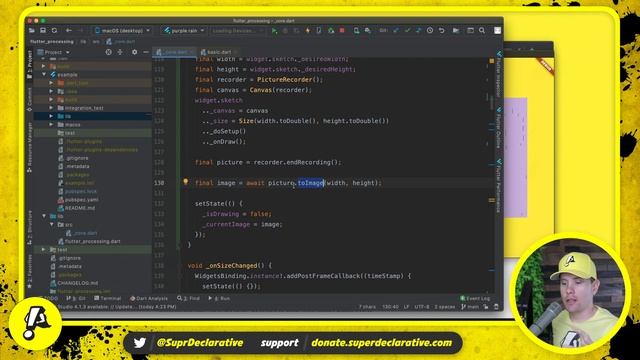Open the Git tool window at the bottom

click(76, 298)
